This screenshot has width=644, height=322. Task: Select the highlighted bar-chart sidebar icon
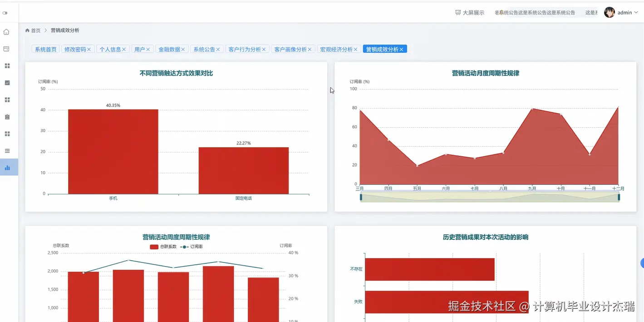coord(7,168)
